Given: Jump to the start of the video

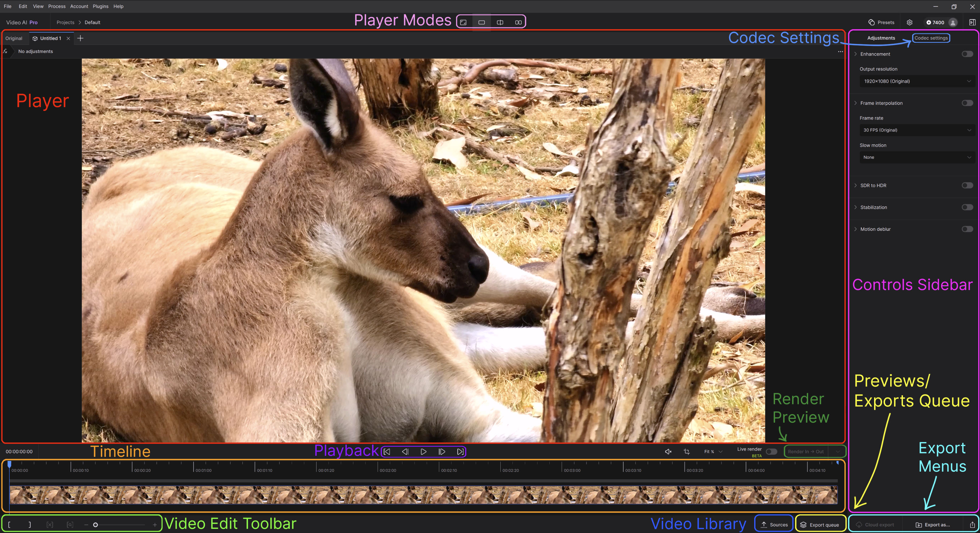Looking at the screenshot, I should click(387, 452).
